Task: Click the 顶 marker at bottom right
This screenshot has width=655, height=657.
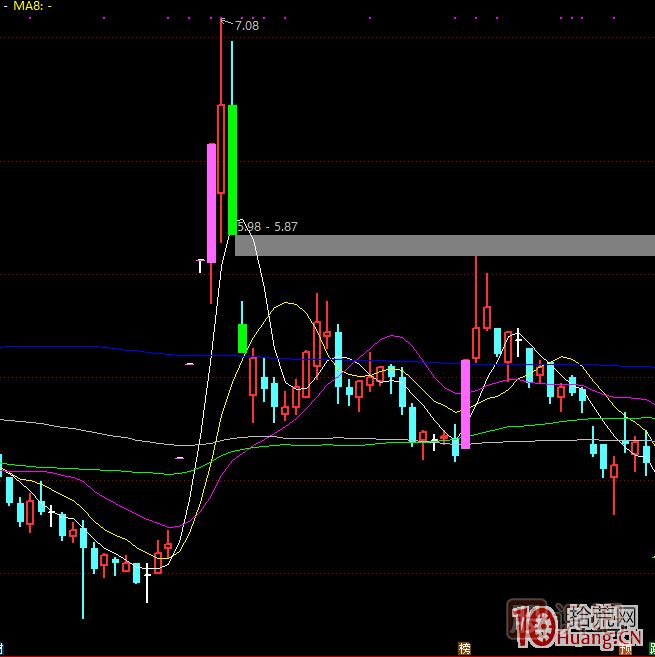Action: (x=626, y=648)
